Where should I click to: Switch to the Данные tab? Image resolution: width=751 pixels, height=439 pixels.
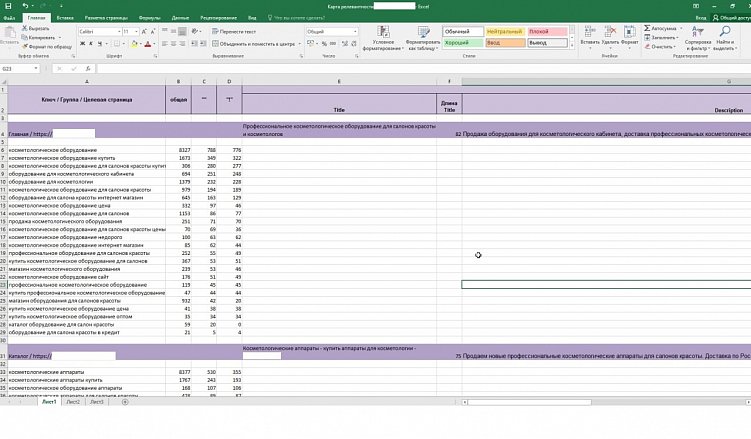180,18
